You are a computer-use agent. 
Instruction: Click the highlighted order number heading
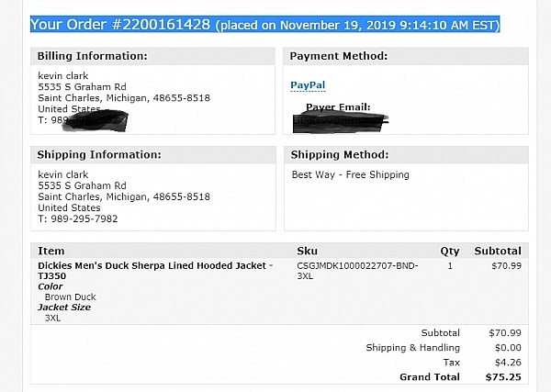click(x=264, y=24)
